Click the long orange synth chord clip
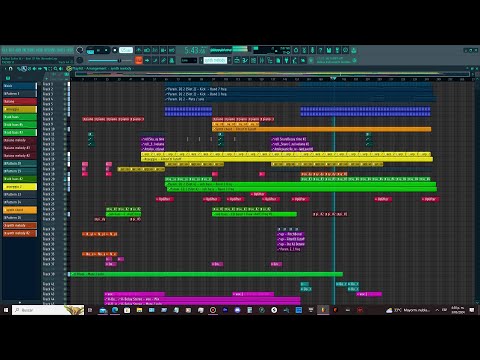The height and width of the screenshot is (360, 480). [x=322, y=129]
